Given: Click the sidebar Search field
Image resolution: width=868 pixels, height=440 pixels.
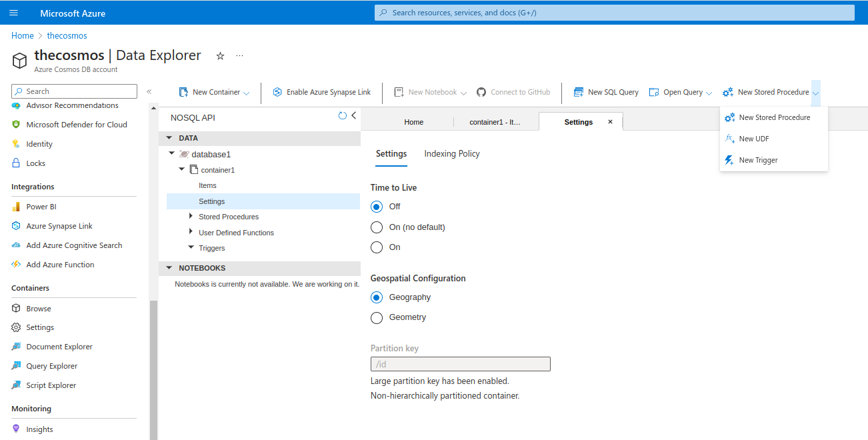Looking at the screenshot, I should click(x=74, y=91).
